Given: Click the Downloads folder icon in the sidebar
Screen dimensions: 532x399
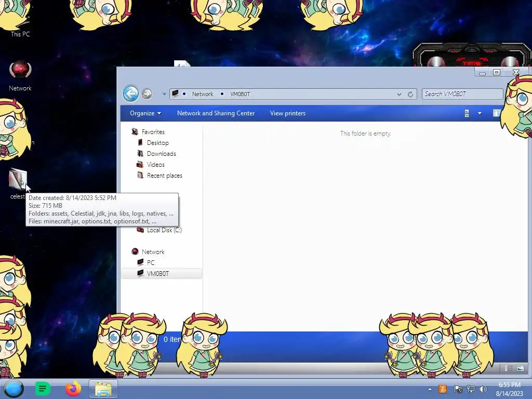Looking at the screenshot, I should [x=140, y=153].
